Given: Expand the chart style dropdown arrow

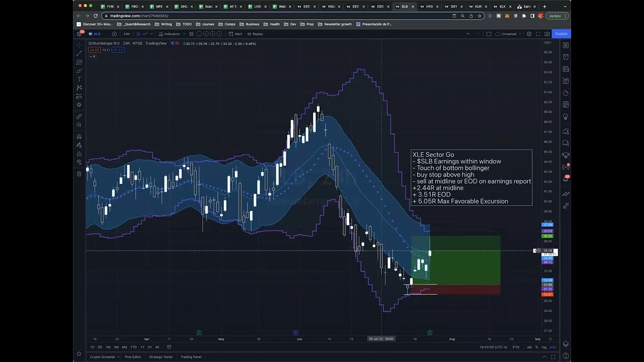Looking at the screenshot, I should 151,34.
